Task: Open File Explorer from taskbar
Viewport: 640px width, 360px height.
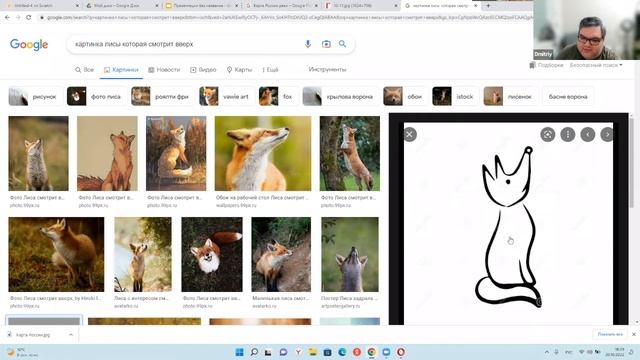Action: (x=313, y=352)
